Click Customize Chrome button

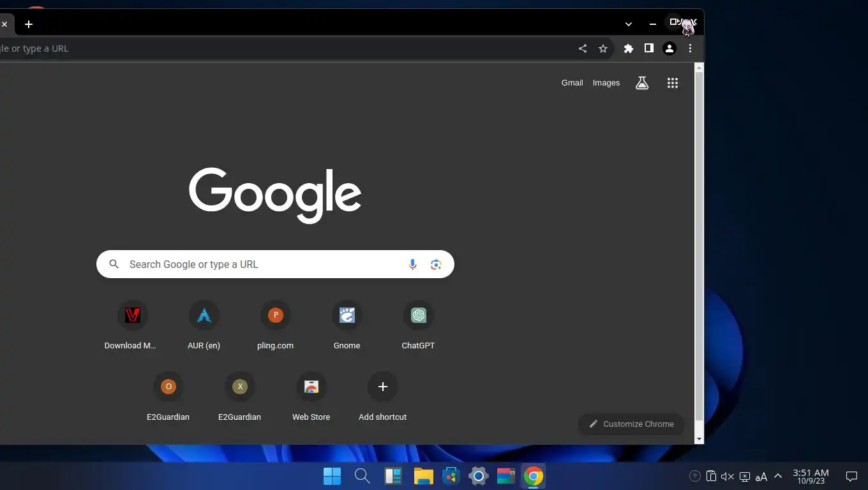631,424
